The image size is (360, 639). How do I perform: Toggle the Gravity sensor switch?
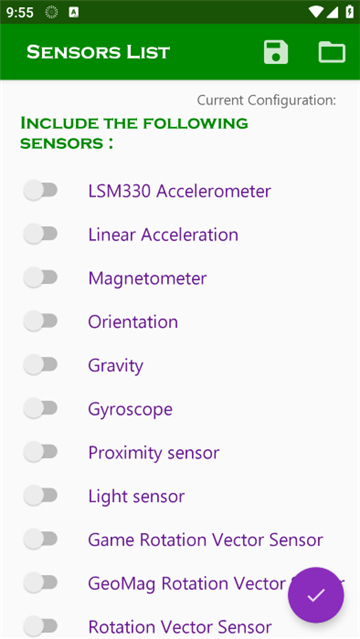40,365
